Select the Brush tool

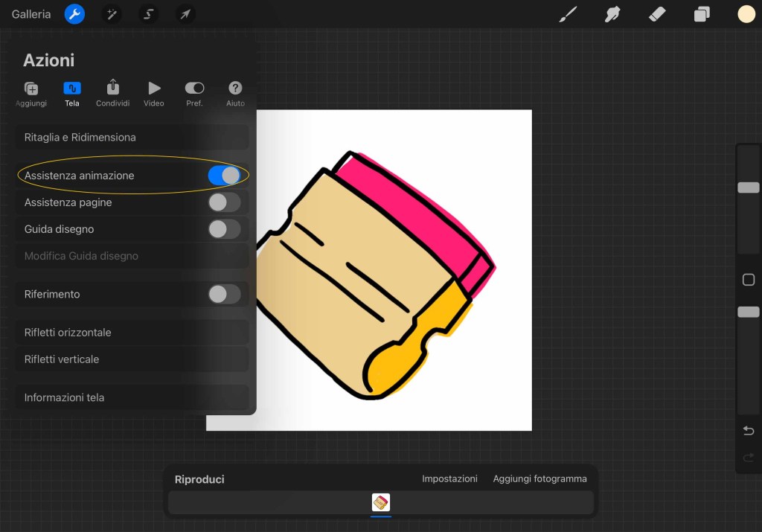pyautogui.click(x=569, y=14)
